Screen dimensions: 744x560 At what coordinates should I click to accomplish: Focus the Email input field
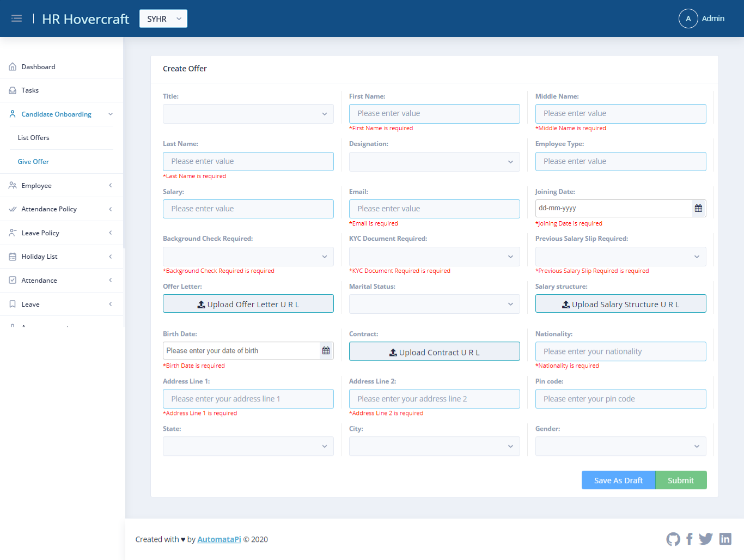(x=435, y=209)
